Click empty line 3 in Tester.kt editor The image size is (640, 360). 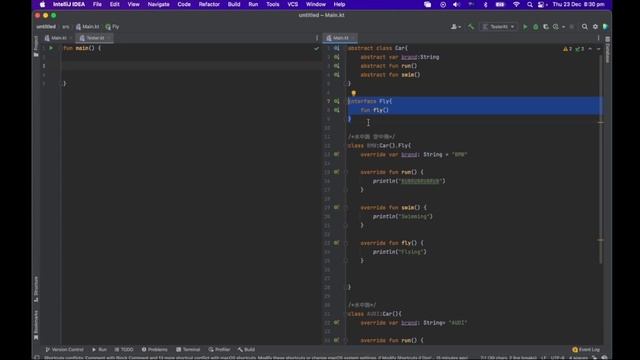pyautogui.click(x=191, y=66)
